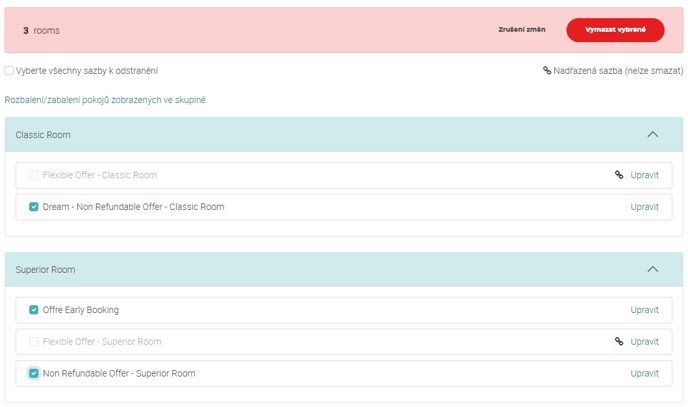Click link icon on Flexible Offer - Superior Room
The height and width of the screenshot is (407, 688).
pos(619,341)
